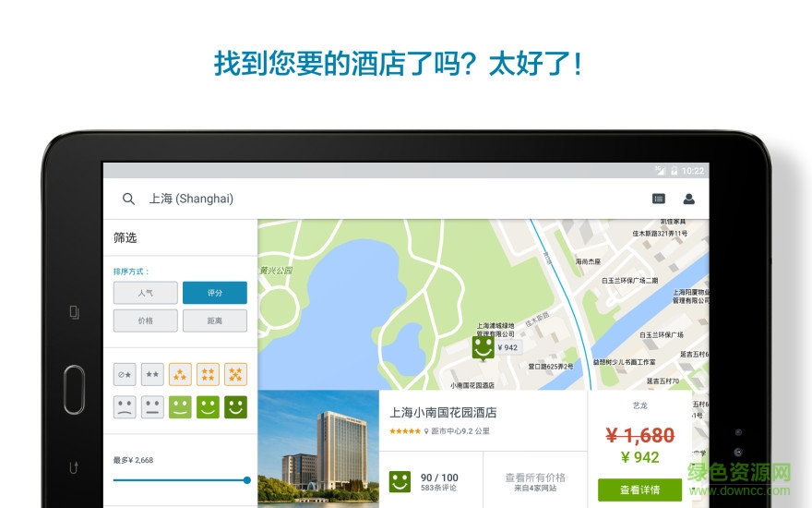Sort hotels by 价格 (price)

pyautogui.click(x=145, y=321)
